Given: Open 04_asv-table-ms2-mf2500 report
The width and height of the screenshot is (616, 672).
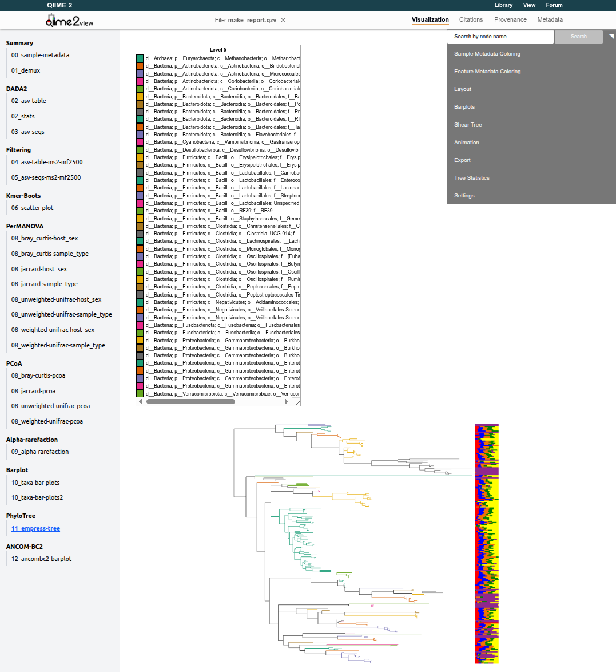Looking at the screenshot, I should coord(47,163).
